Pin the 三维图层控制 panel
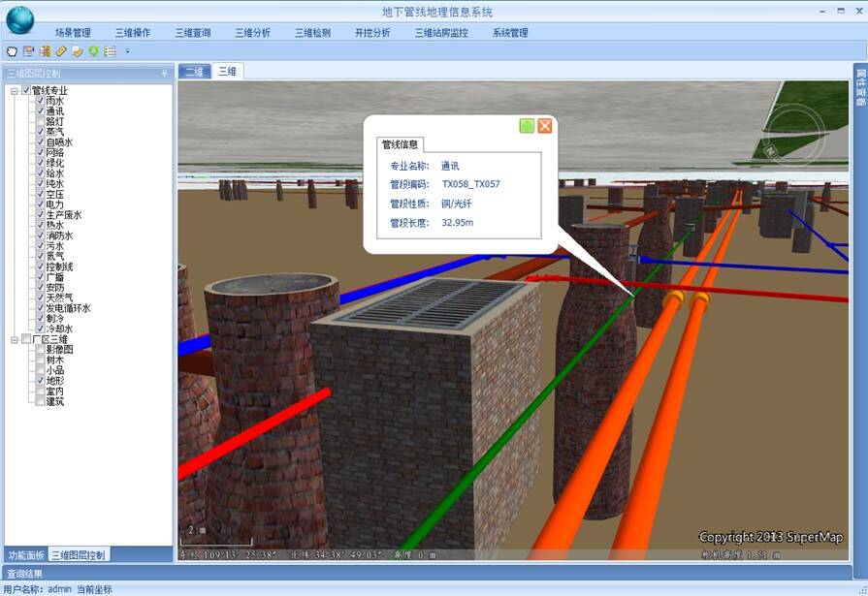868x596 pixels. (x=164, y=73)
